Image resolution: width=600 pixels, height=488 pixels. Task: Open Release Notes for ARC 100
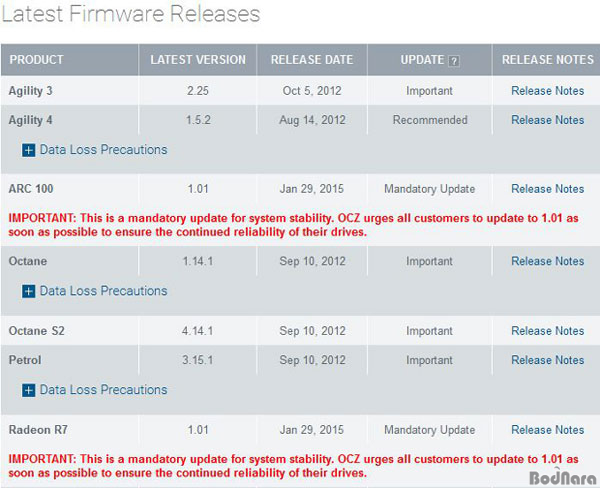(x=548, y=189)
